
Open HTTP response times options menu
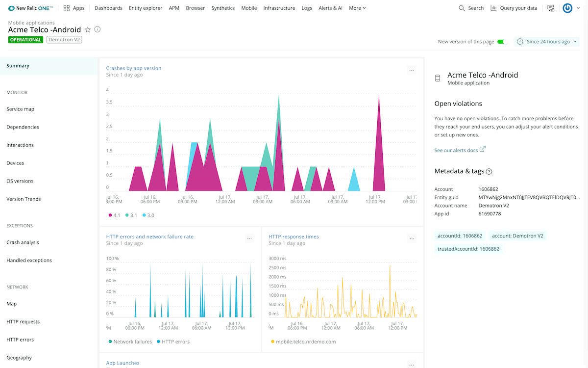click(x=412, y=238)
